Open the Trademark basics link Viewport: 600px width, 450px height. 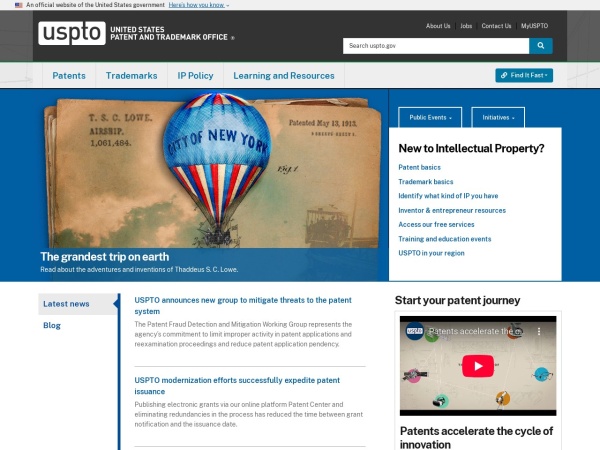[x=426, y=182]
